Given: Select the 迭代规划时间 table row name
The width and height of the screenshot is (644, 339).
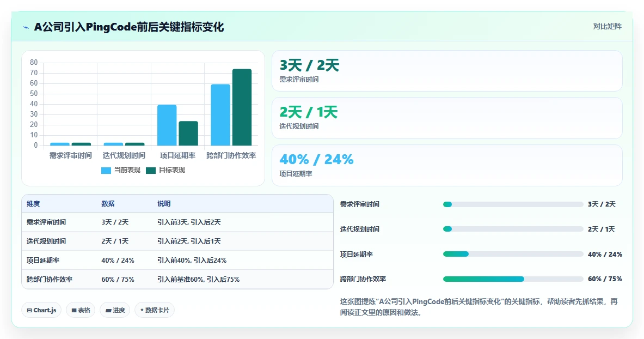Looking at the screenshot, I should click(x=46, y=241).
